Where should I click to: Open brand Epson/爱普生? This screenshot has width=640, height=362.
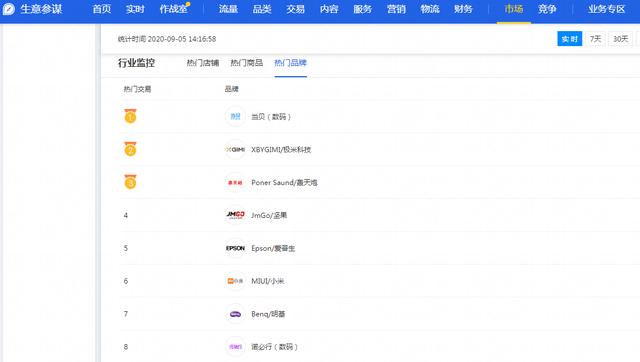click(x=273, y=248)
